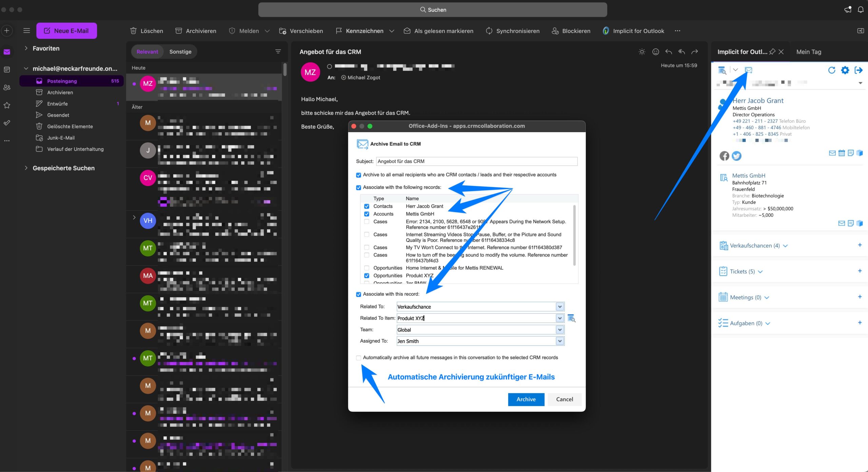
Task: Uncheck the Accounts Mettis GmbH row
Action: click(367, 214)
